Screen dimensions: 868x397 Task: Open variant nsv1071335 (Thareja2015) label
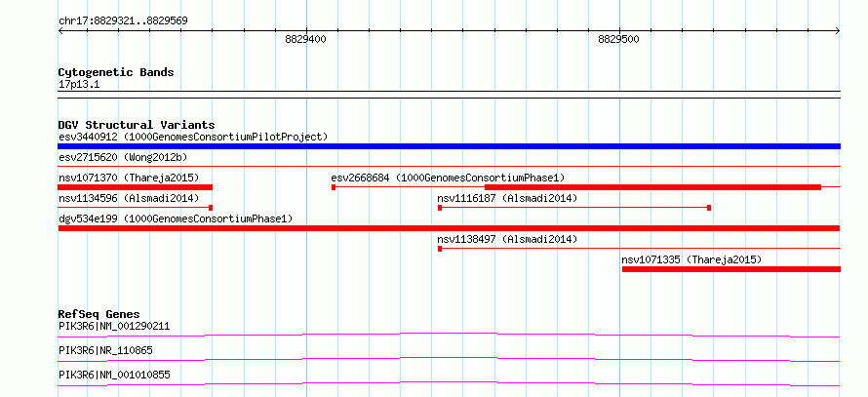pos(691,259)
